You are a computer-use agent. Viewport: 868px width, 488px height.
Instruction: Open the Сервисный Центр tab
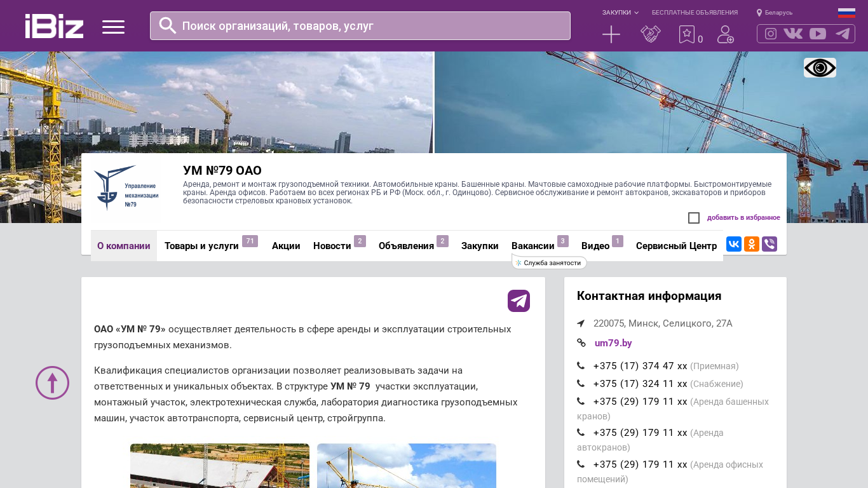[676, 246]
